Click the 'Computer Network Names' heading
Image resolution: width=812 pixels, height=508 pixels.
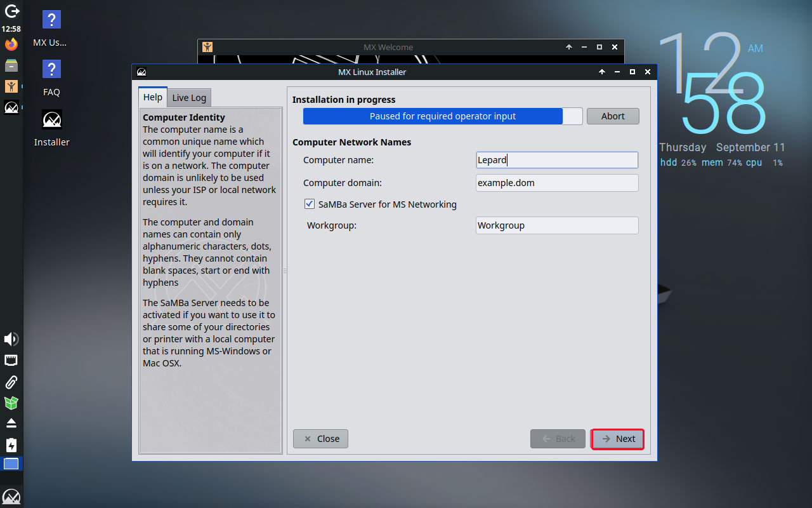coord(352,142)
